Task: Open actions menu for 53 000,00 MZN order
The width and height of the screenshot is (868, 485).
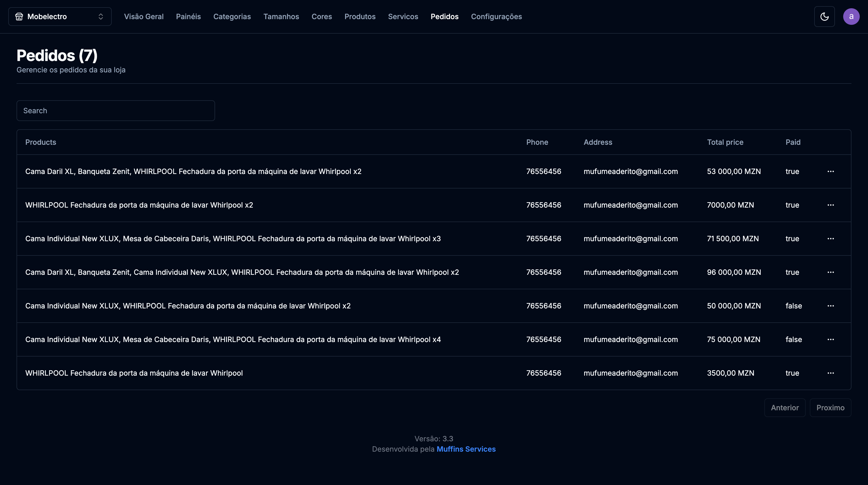Action: pos(831,171)
